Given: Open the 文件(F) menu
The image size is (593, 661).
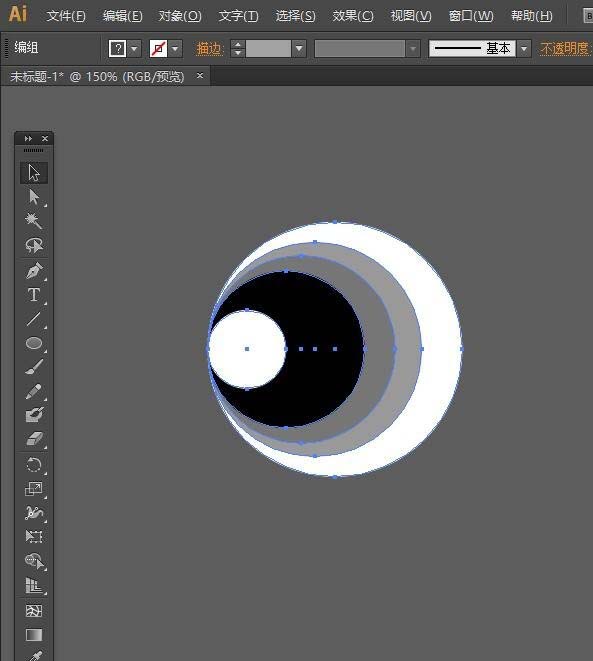Looking at the screenshot, I should coord(66,16).
